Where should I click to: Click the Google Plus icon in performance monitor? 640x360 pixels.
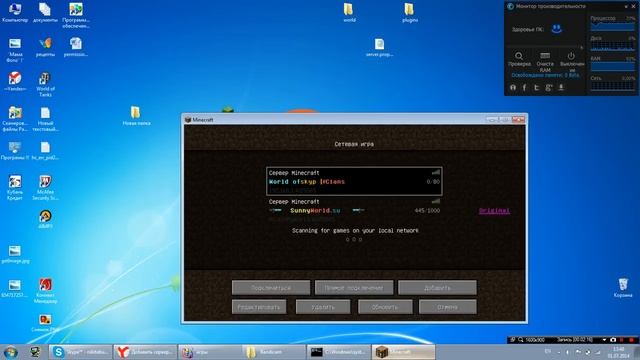pyautogui.click(x=549, y=87)
